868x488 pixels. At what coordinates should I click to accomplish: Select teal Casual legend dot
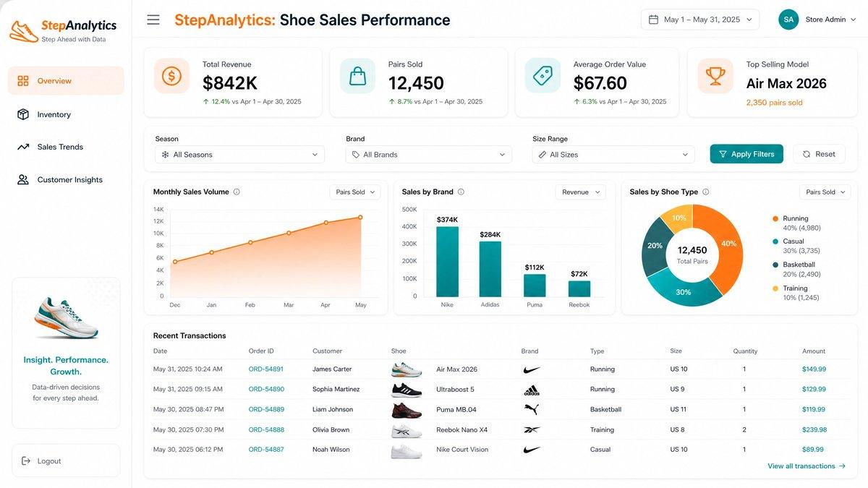[x=775, y=241]
